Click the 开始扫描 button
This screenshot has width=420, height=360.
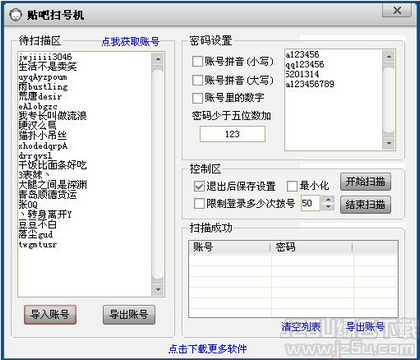point(365,182)
